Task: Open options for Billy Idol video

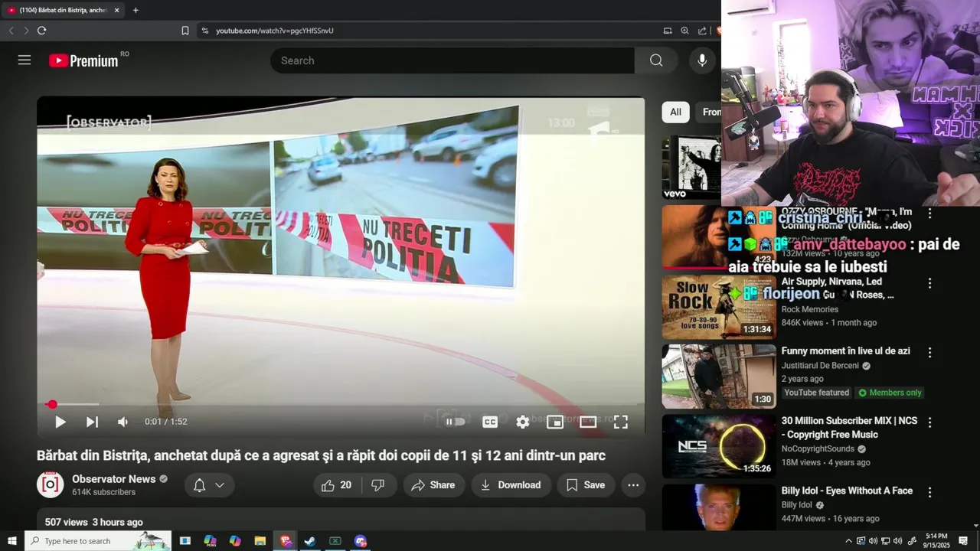Action: click(x=930, y=492)
